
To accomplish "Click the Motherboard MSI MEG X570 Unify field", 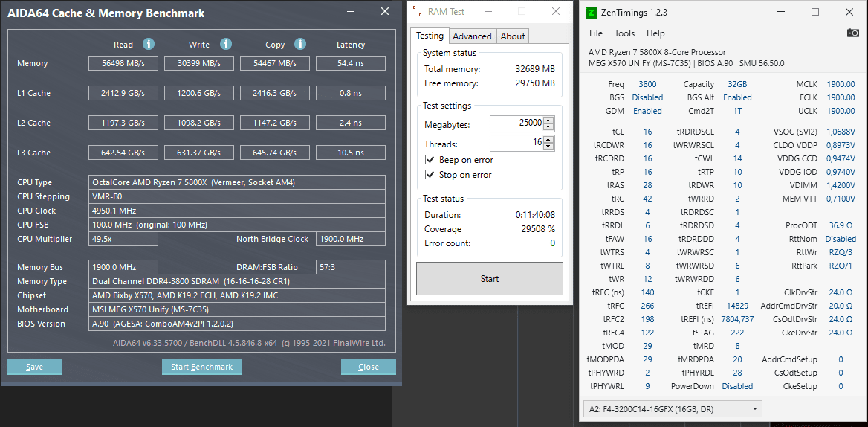I will [x=237, y=309].
